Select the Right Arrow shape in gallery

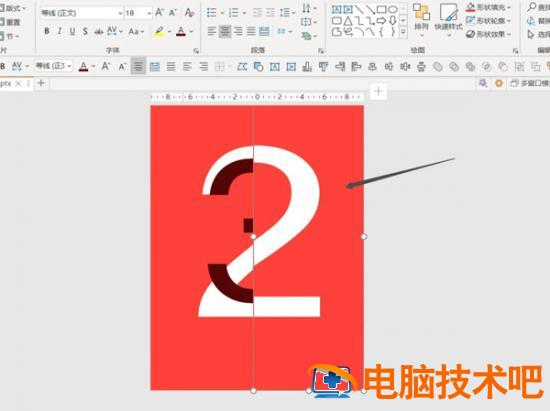[382, 21]
